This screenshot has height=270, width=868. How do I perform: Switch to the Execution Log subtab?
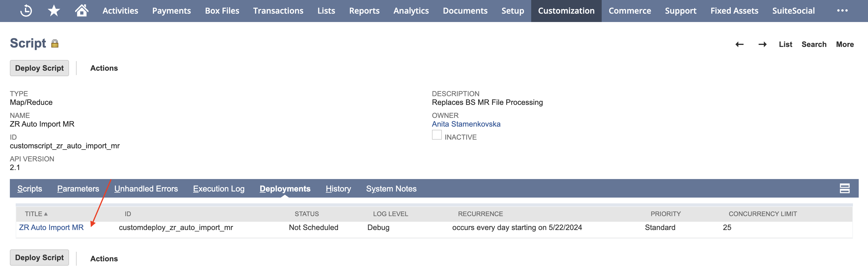[x=219, y=189]
